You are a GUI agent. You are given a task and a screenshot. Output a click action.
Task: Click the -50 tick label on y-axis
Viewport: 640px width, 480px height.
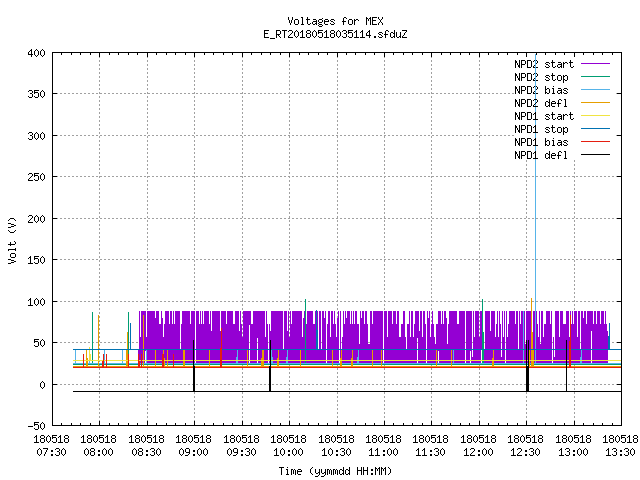36,426
